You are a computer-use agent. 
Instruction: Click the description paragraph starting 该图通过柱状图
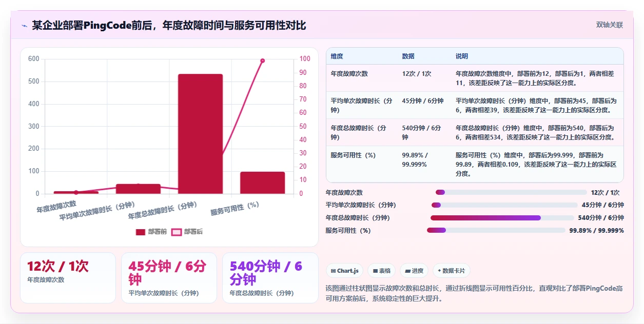point(474,293)
